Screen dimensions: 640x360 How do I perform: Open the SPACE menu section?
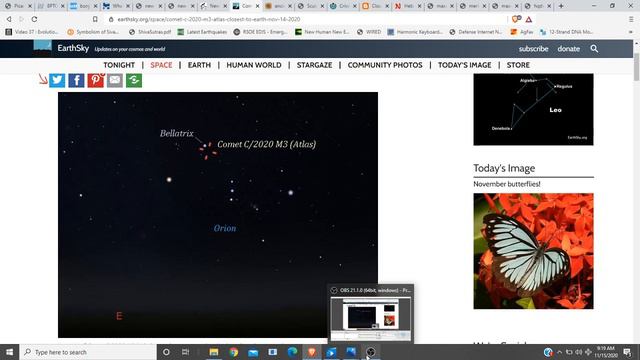[x=161, y=65]
